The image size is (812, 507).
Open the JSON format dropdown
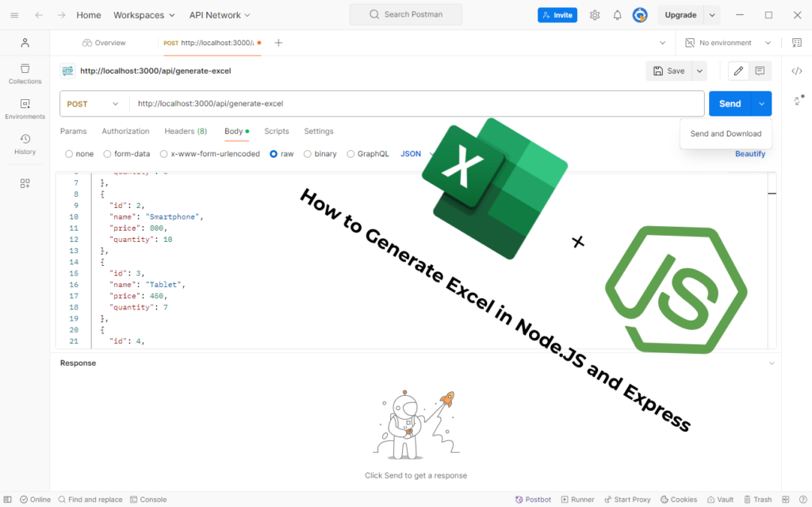[x=416, y=154]
